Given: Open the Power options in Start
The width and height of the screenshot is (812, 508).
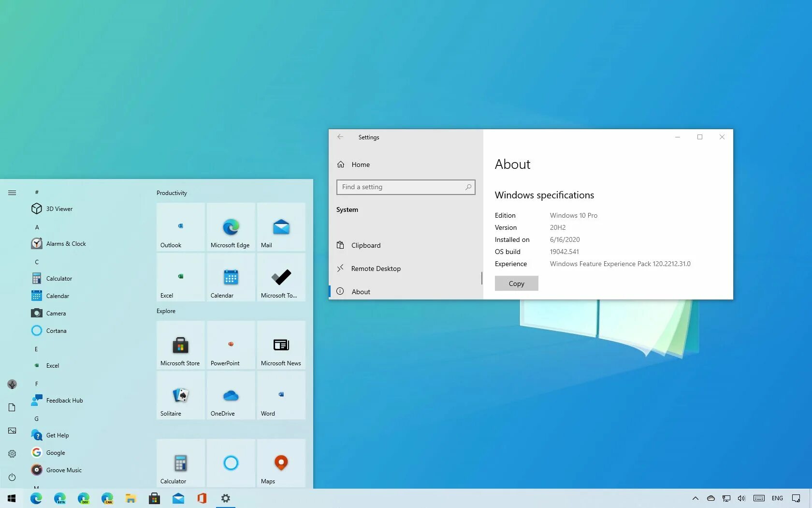Looking at the screenshot, I should tap(12, 477).
